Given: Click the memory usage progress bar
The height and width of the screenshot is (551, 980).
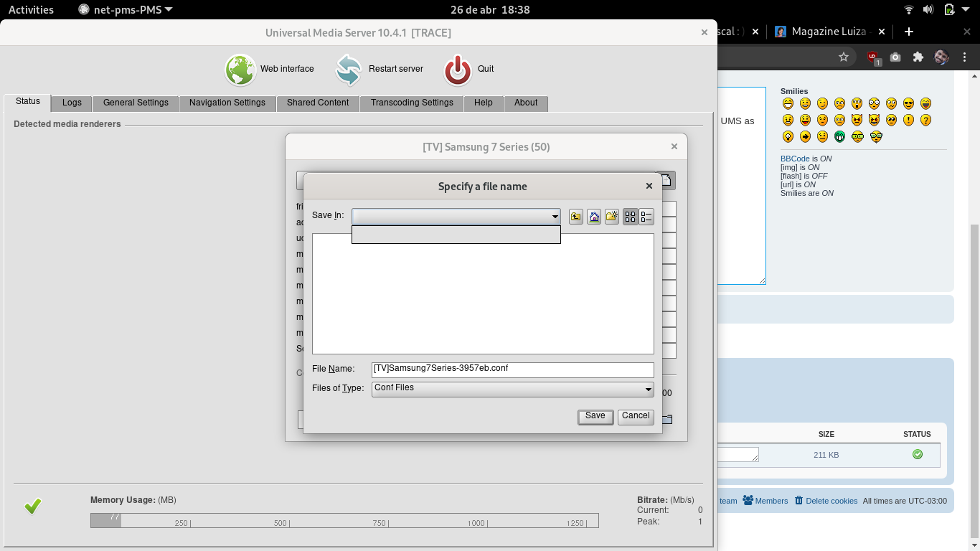Looking at the screenshot, I should [x=344, y=521].
